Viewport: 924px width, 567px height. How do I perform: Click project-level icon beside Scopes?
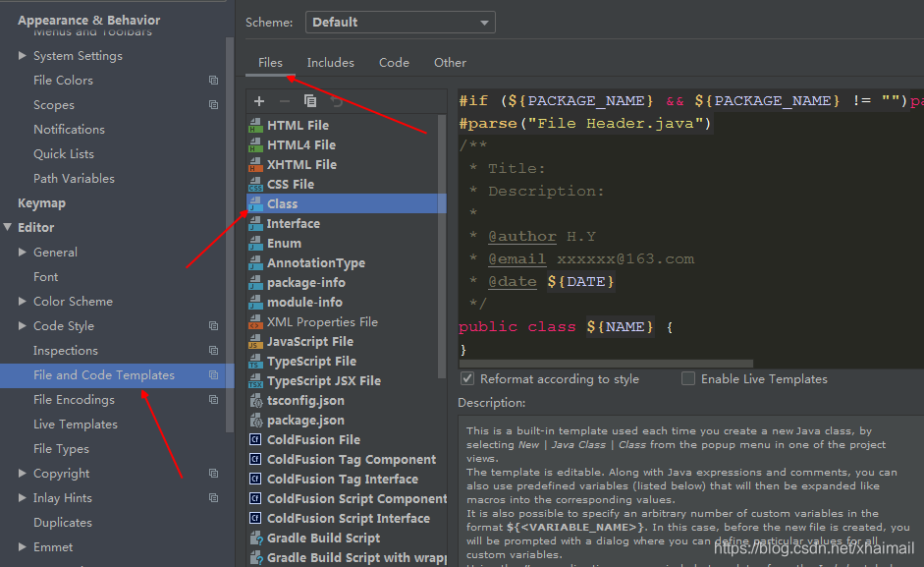point(213,105)
